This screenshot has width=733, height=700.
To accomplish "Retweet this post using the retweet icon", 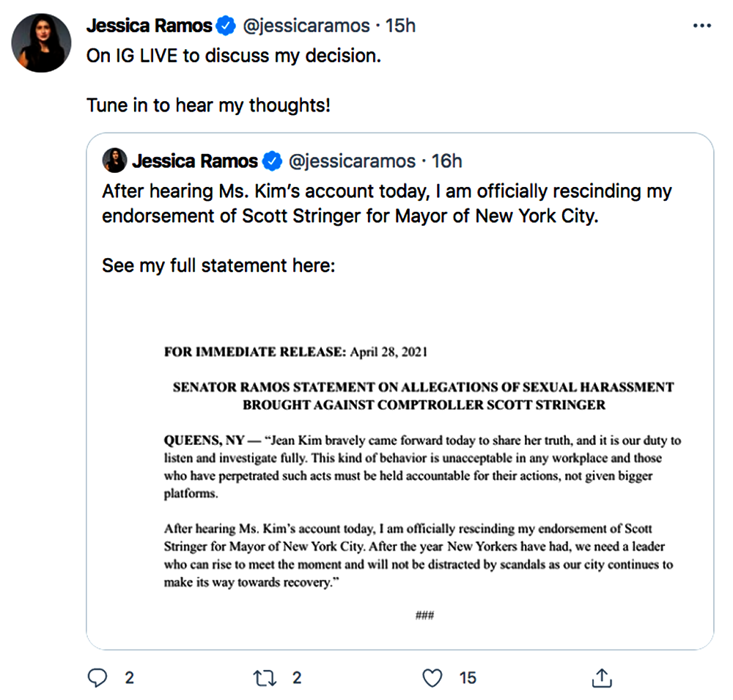I will (265, 678).
